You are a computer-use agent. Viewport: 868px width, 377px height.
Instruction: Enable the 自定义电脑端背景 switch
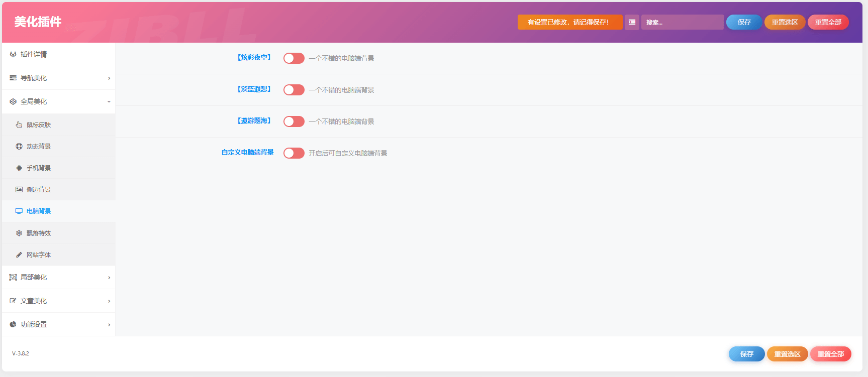294,153
